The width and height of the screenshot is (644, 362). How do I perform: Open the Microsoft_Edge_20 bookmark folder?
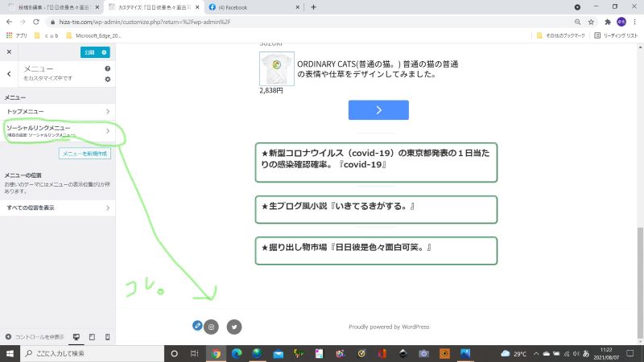click(x=93, y=35)
